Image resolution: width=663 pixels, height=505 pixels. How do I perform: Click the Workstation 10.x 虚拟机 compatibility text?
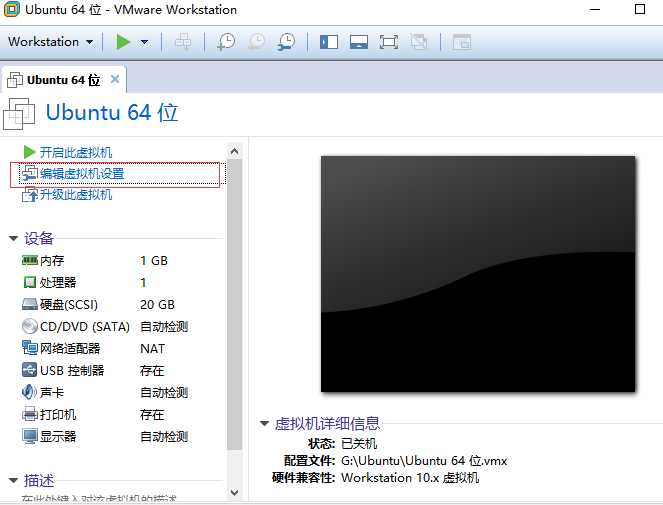click(x=410, y=478)
